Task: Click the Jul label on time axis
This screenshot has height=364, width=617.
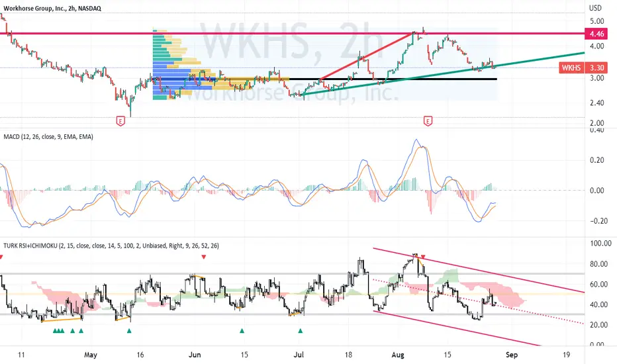Action: (299, 355)
